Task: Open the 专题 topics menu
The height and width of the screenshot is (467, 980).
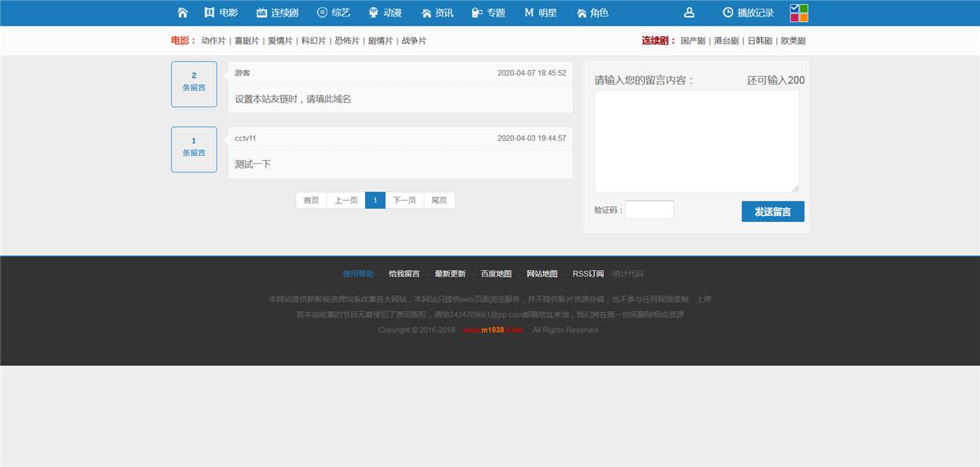Action: (x=488, y=13)
